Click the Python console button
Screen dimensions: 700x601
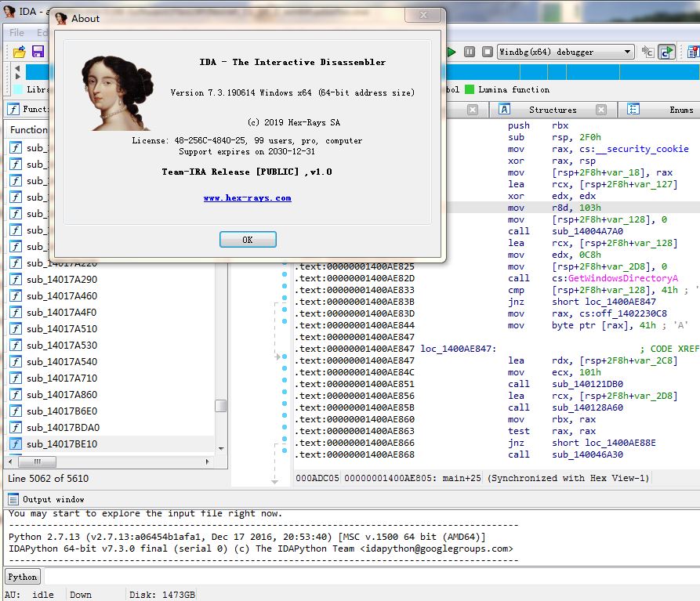pos(22,577)
